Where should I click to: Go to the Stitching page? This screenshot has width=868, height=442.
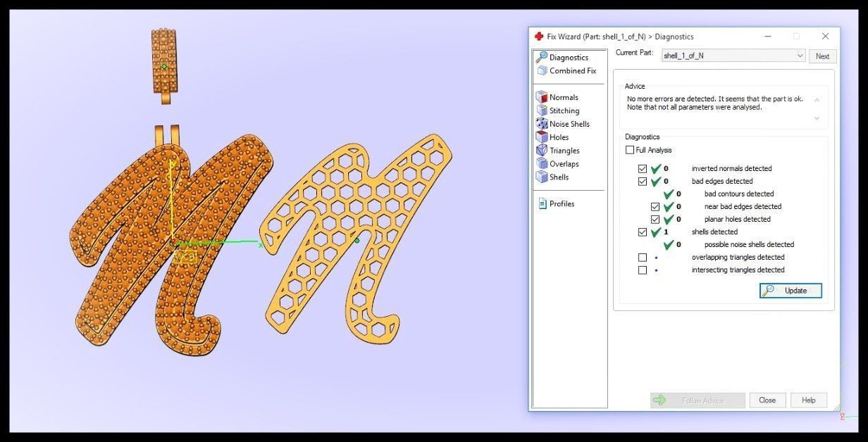564,110
